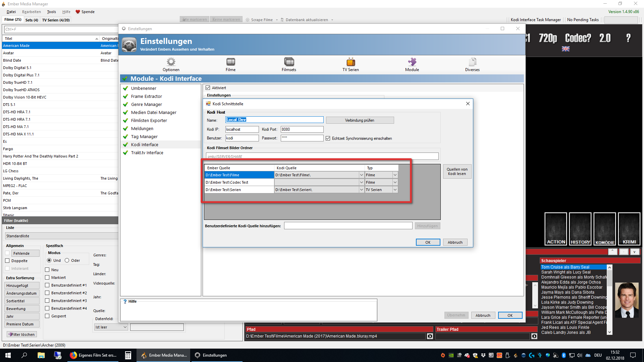Open the Datei menu
644x362 pixels.
11,12
